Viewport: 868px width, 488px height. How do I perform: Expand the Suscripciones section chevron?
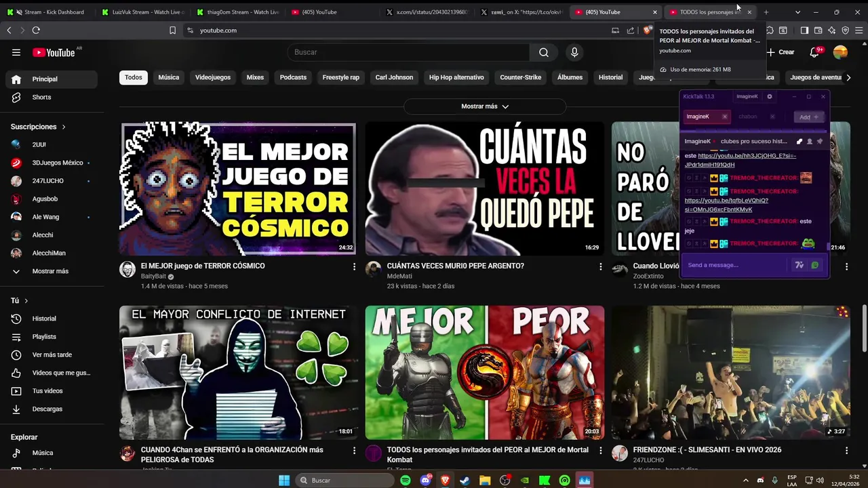tap(64, 127)
